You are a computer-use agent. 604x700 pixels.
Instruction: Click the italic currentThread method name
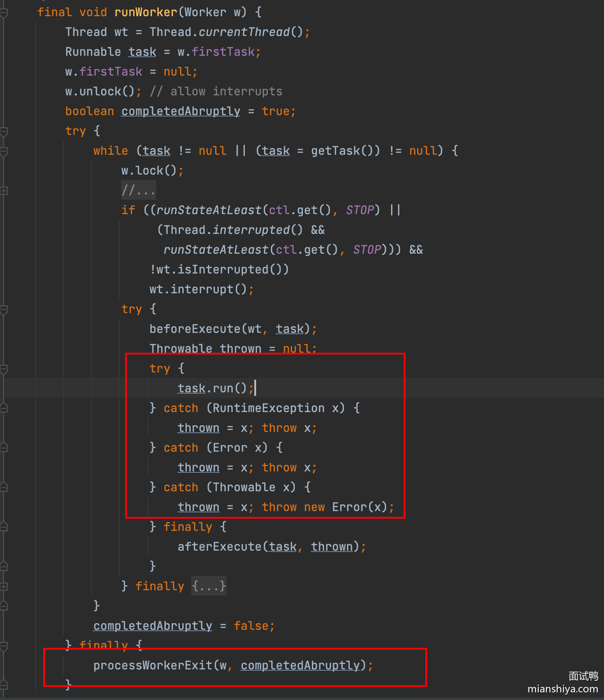[244, 32]
